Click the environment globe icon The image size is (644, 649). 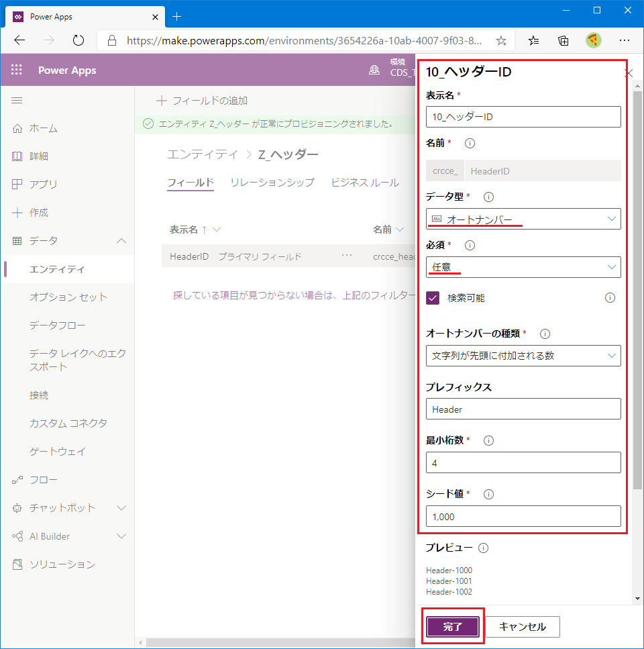pyautogui.click(x=374, y=70)
